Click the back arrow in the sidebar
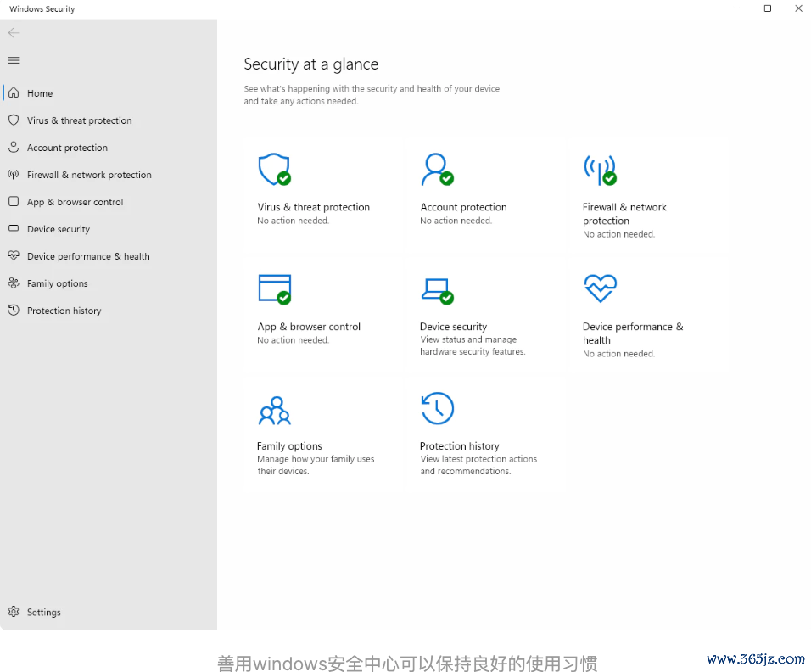 point(14,33)
